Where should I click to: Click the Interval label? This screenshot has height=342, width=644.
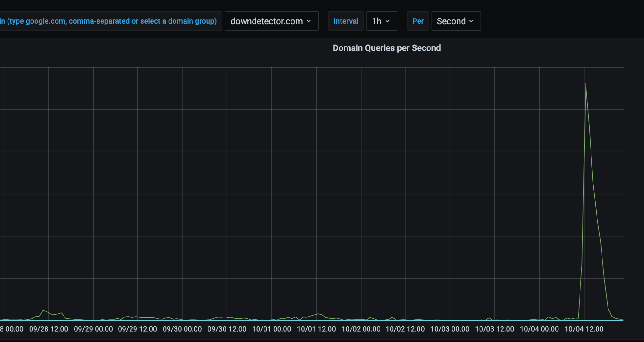click(346, 21)
